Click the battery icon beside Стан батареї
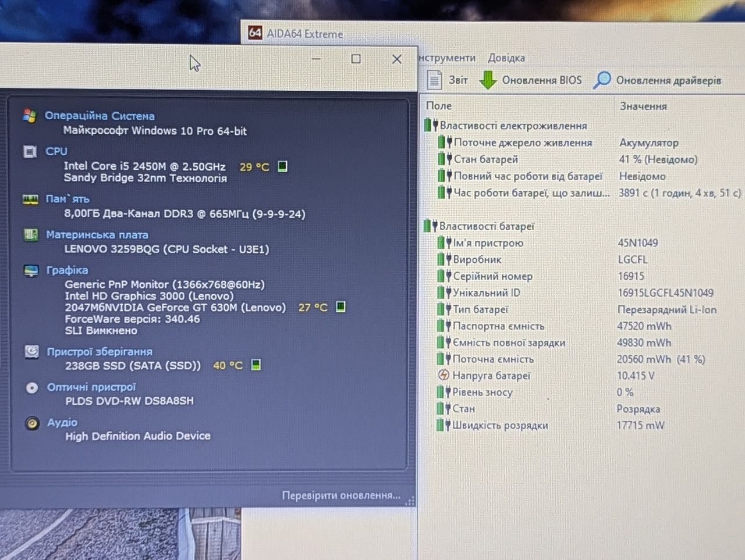Screen dimensions: 745x560 pos(445,159)
